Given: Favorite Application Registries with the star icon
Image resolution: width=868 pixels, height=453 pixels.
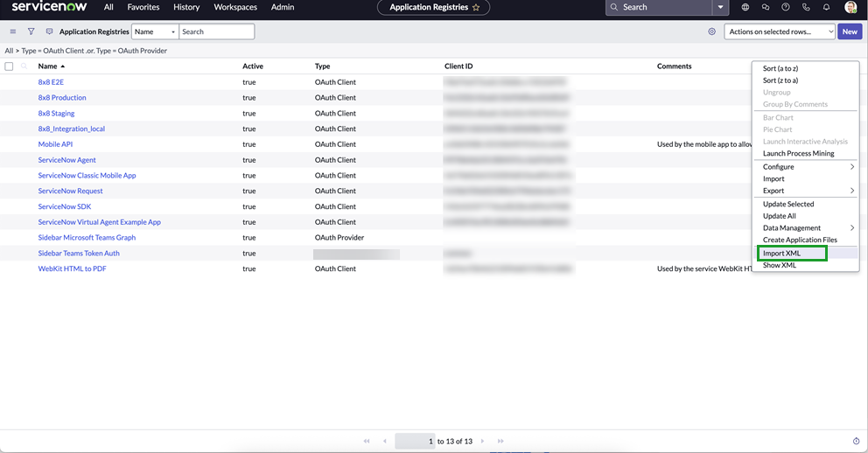Looking at the screenshot, I should pyautogui.click(x=476, y=7).
